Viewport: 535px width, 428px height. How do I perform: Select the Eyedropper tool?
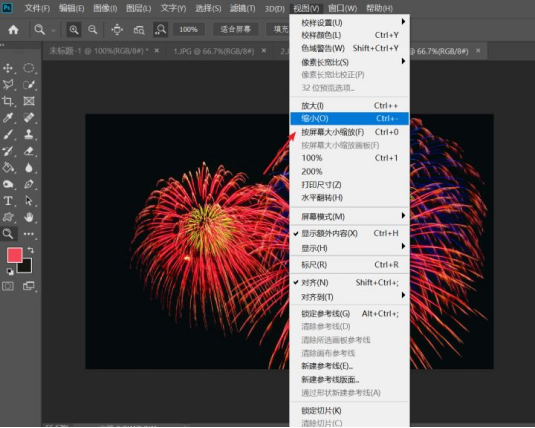(x=8, y=118)
